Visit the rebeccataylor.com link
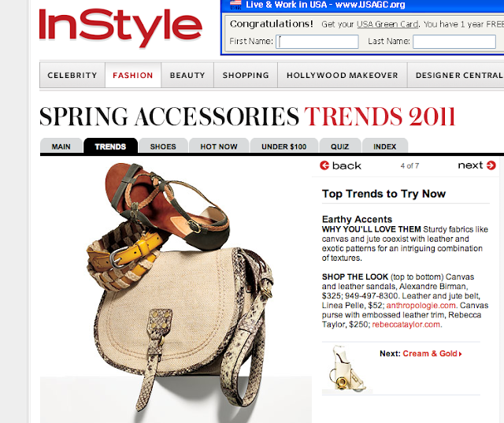The image size is (504, 423). tap(406, 325)
